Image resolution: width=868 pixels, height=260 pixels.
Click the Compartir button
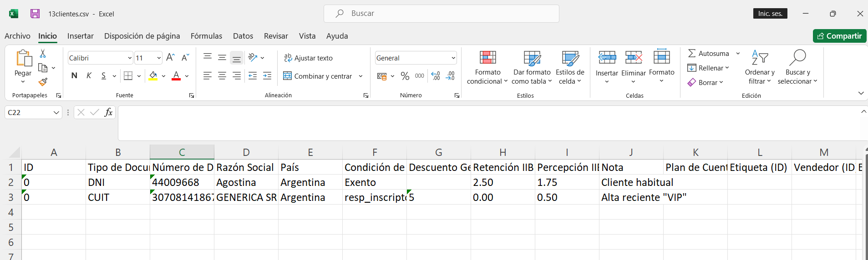(839, 36)
